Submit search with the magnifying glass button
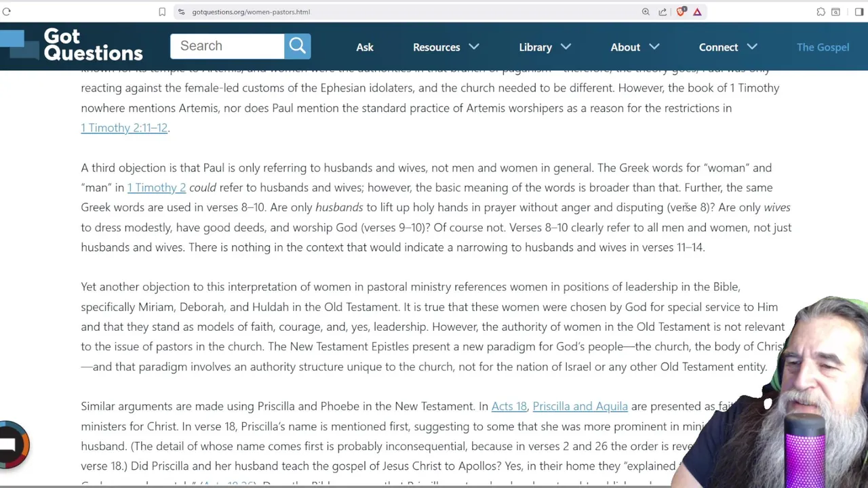Image resolution: width=868 pixels, height=488 pixels. pyautogui.click(x=298, y=45)
